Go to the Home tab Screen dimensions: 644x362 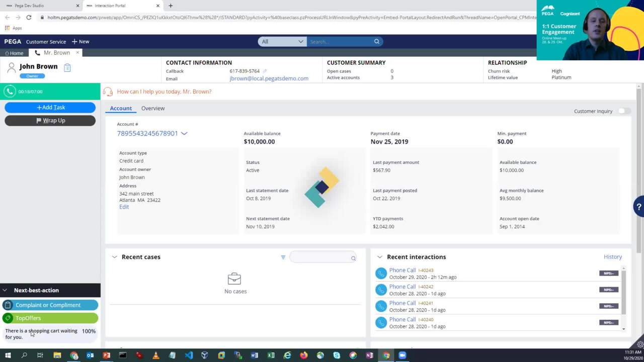14,53
